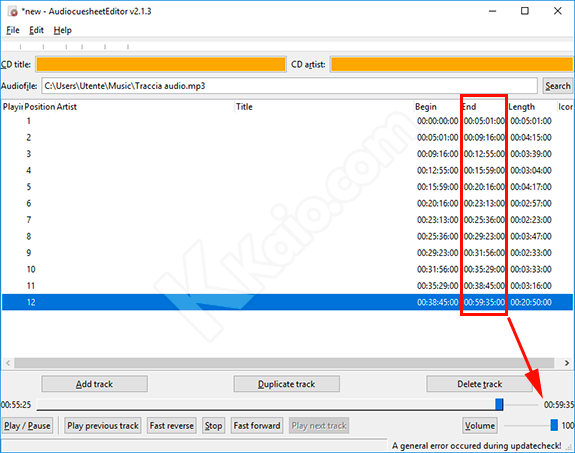The image size is (575, 453).
Task: Click the updatecheck error status message
Action: coord(476,446)
